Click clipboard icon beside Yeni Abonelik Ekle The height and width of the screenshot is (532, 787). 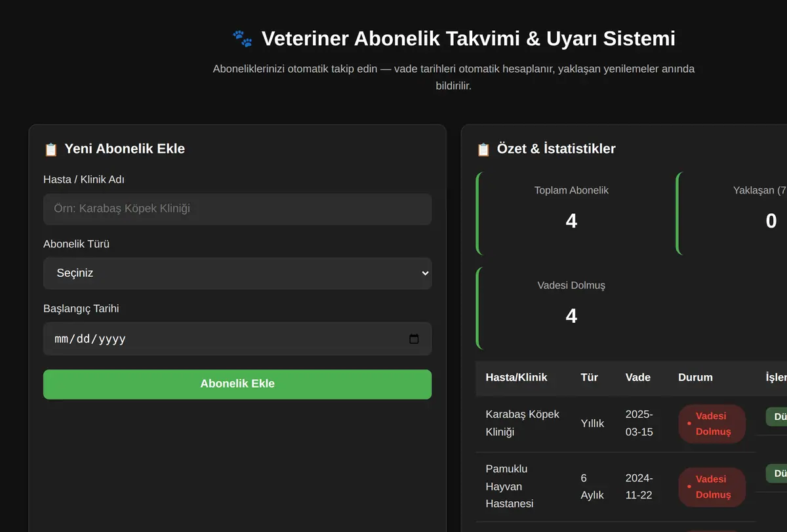click(51, 150)
